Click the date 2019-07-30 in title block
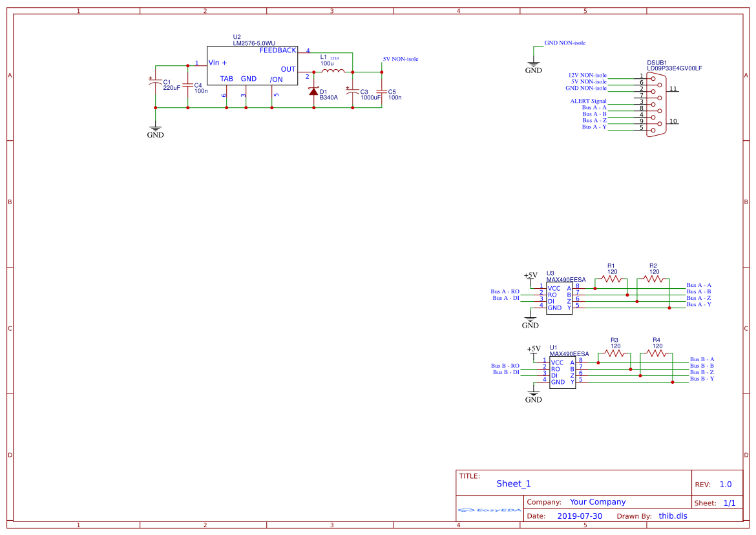The height and width of the screenshot is (535, 756). [580, 516]
